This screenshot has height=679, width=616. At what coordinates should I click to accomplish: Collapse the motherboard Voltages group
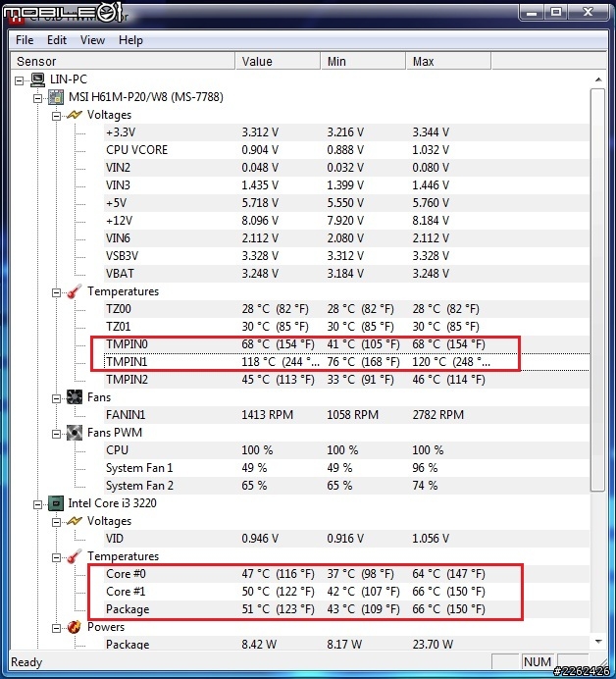coord(56,116)
